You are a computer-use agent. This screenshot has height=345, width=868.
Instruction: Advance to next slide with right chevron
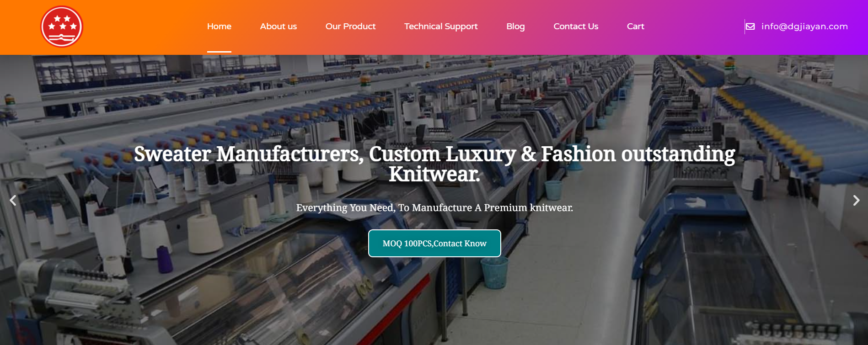click(x=856, y=200)
